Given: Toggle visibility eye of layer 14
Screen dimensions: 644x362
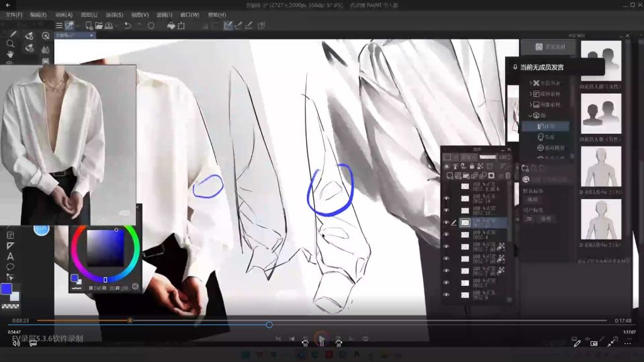Looking at the screenshot, I should pyautogui.click(x=446, y=198).
